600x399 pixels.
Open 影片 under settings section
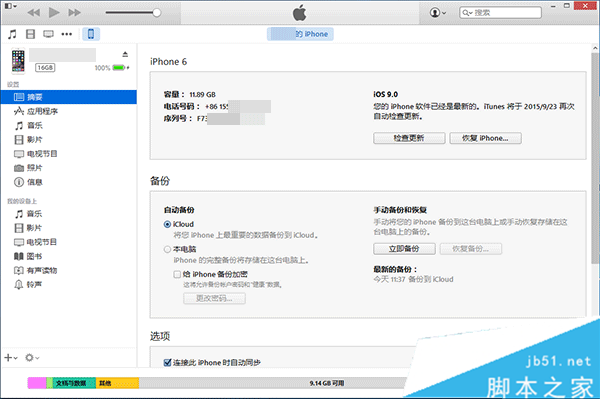coord(68,140)
